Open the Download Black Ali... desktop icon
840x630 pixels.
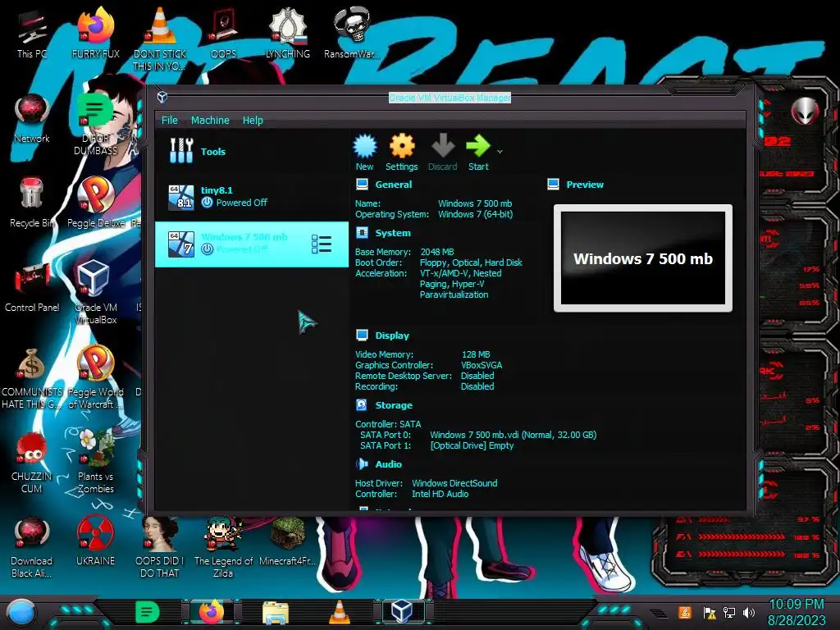[32, 547]
